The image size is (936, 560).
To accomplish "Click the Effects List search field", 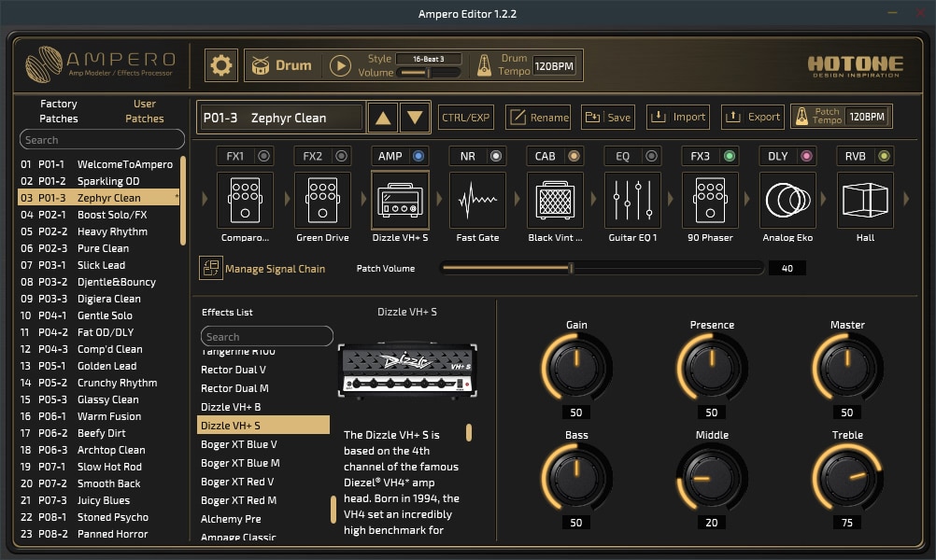I will [267, 336].
